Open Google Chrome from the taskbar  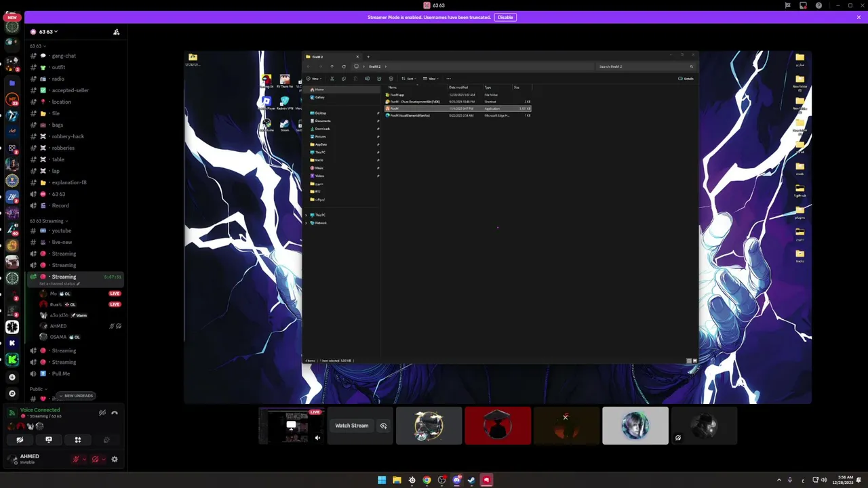pyautogui.click(x=427, y=480)
